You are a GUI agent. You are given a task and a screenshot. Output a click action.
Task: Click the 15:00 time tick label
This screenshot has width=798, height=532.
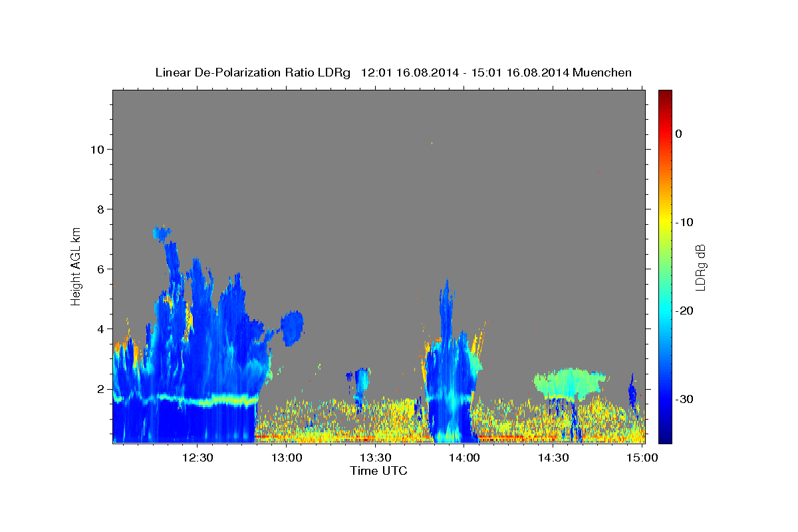(x=640, y=458)
